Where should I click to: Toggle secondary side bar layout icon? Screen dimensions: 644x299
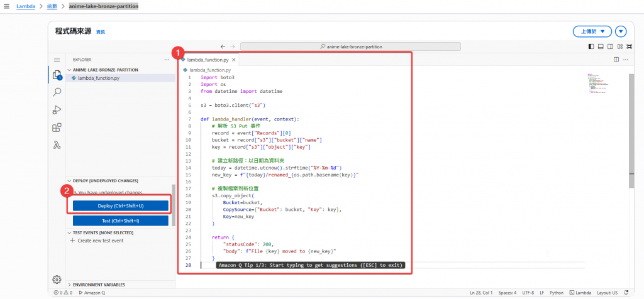pos(610,46)
